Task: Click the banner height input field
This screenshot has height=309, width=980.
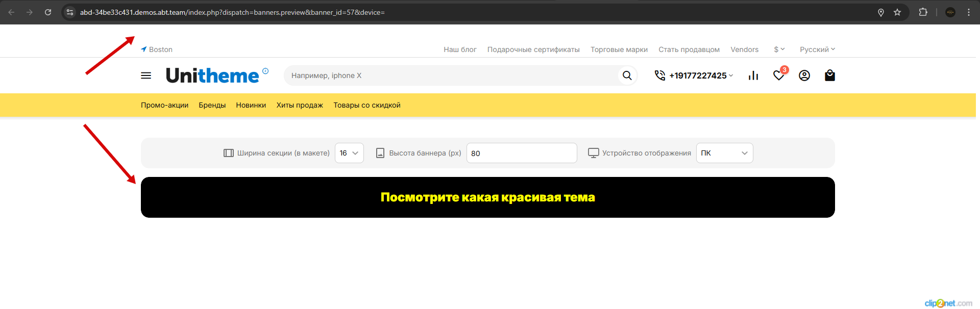Action: tap(521, 153)
